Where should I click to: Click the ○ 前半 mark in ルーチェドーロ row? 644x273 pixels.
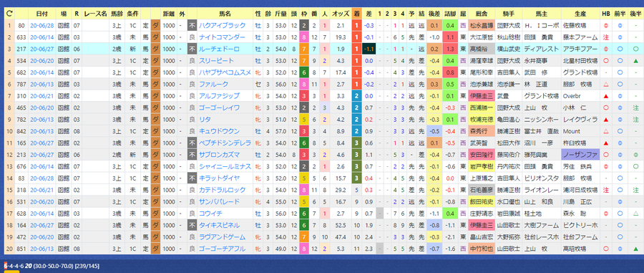[620, 49]
